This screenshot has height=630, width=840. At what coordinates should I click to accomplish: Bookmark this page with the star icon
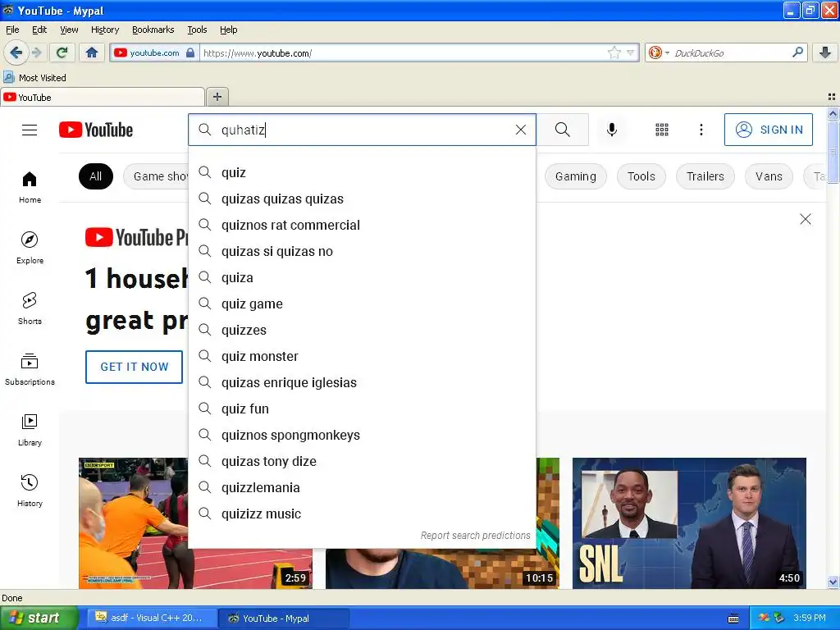614,52
